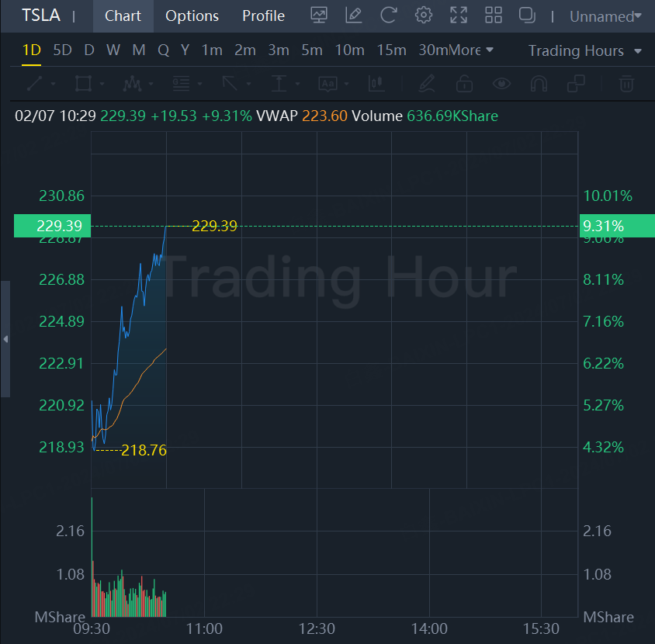Open chart settings gear

[424, 16]
